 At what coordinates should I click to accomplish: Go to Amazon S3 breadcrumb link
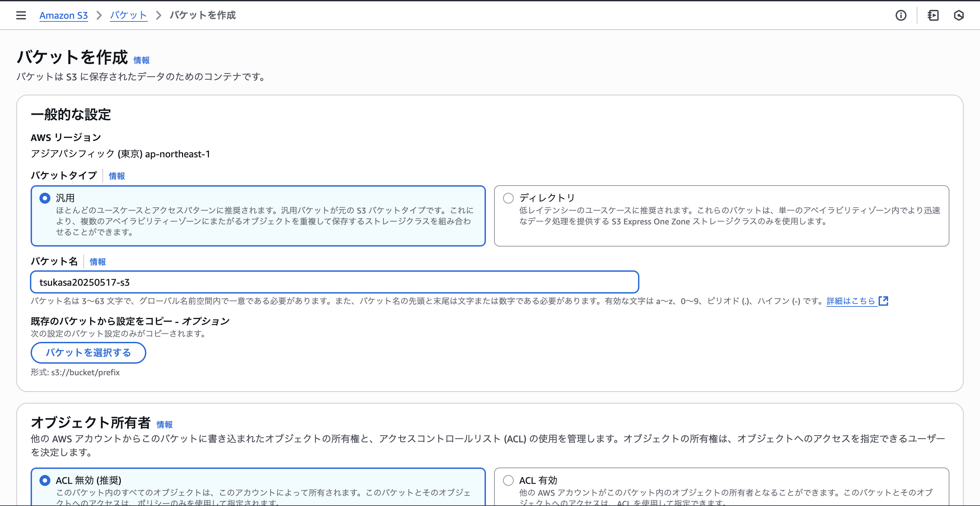pyautogui.click(x=64, y=15)
